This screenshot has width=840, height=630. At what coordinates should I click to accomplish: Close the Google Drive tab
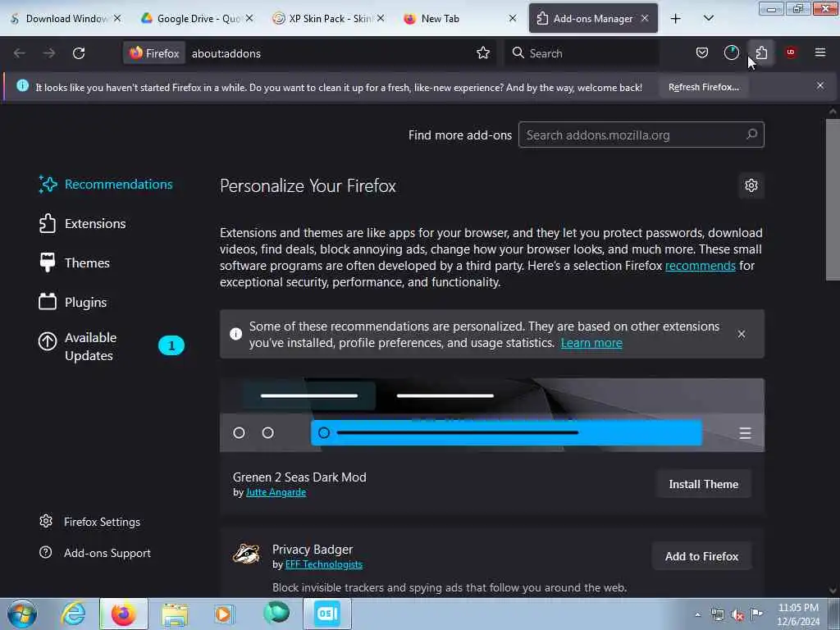point(249,18)
